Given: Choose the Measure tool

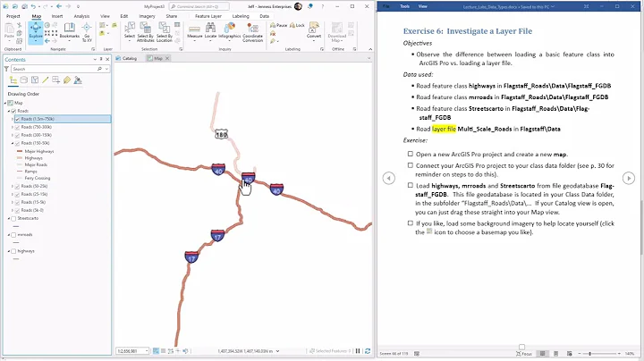Looking at the screenshot, I should pos(195,32).
